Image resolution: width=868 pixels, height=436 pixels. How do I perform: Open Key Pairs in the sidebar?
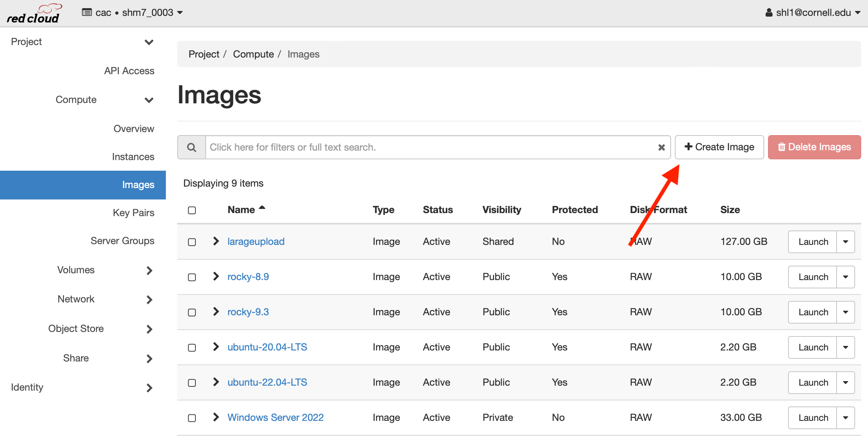[x=133, y=213]
